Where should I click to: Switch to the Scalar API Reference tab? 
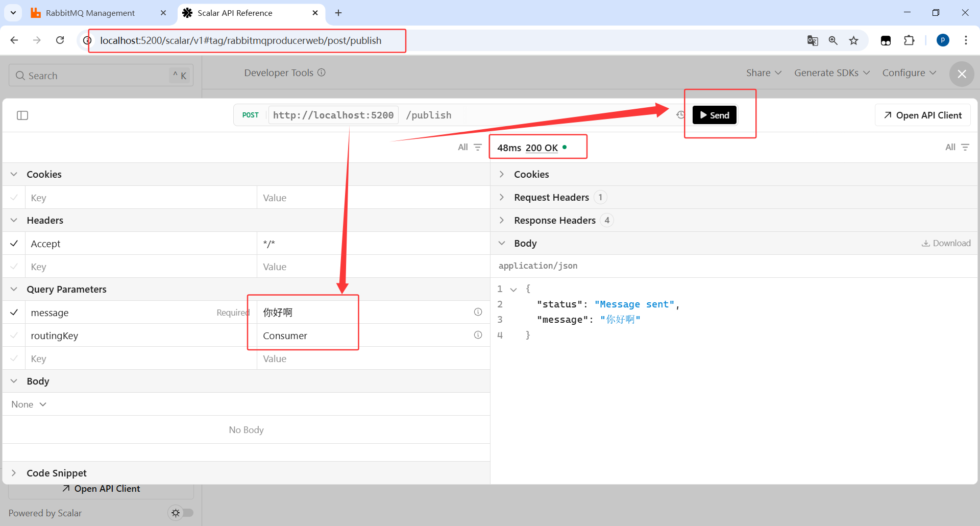pos(235,13)
